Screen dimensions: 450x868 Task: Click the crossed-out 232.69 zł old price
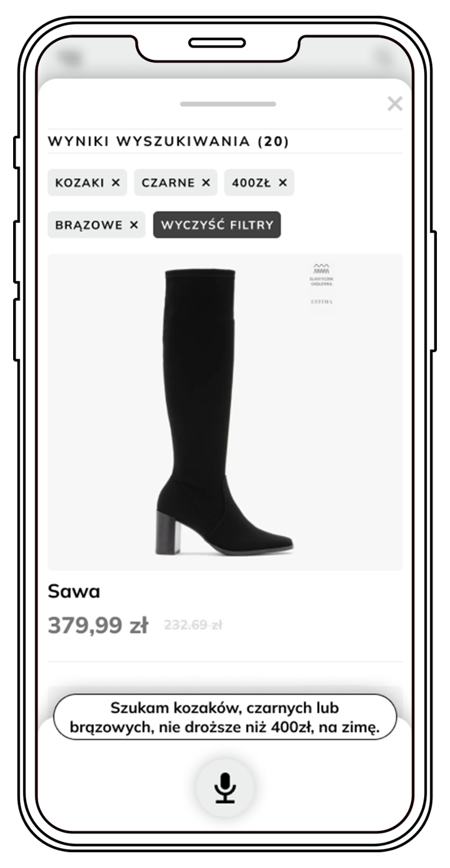(x=193, y=625)
